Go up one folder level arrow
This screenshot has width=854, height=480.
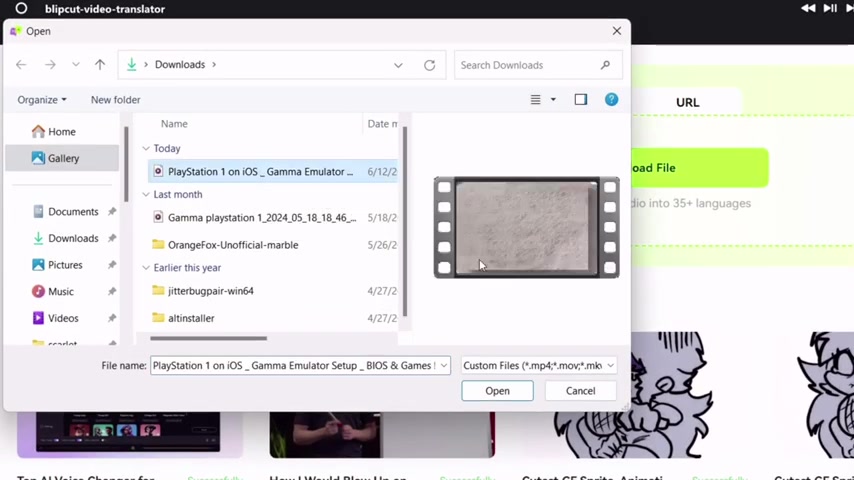click(100, 65)
